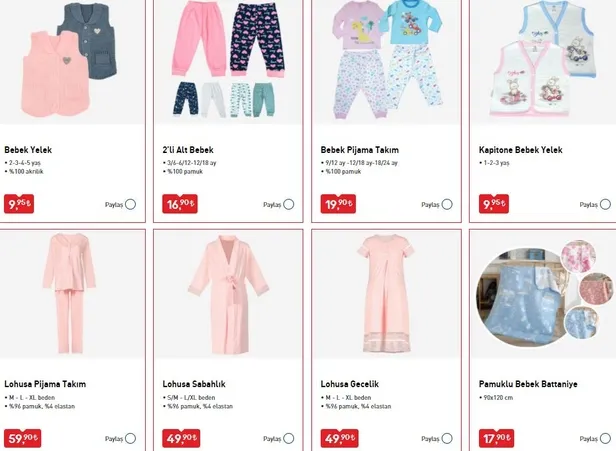The height and width of the screenshot is (451, 616).
Task: Click the Lohusa Pijama Takım title
Action: click(x=45, y=384)
